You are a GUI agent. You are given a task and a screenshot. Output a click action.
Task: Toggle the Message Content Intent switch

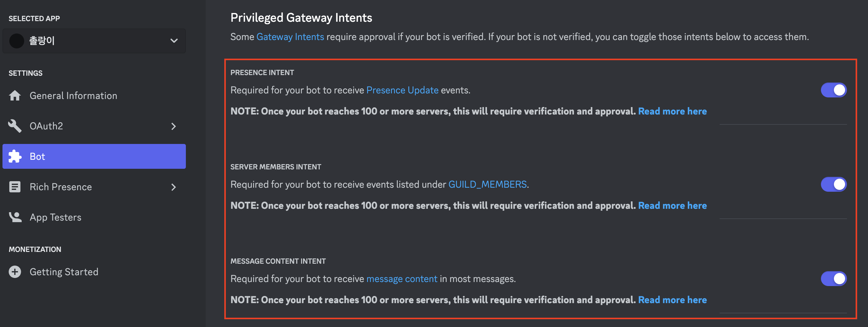tap(833, 279)
